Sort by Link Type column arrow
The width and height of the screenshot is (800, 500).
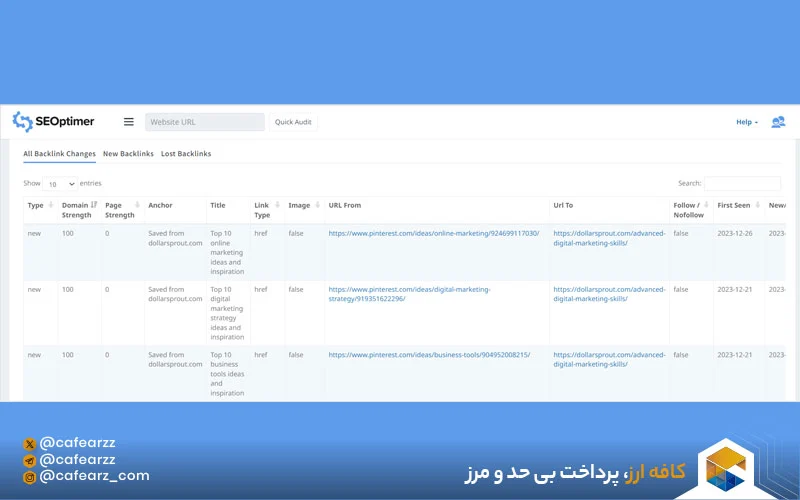pyautogui.click(x=278, y=205)
